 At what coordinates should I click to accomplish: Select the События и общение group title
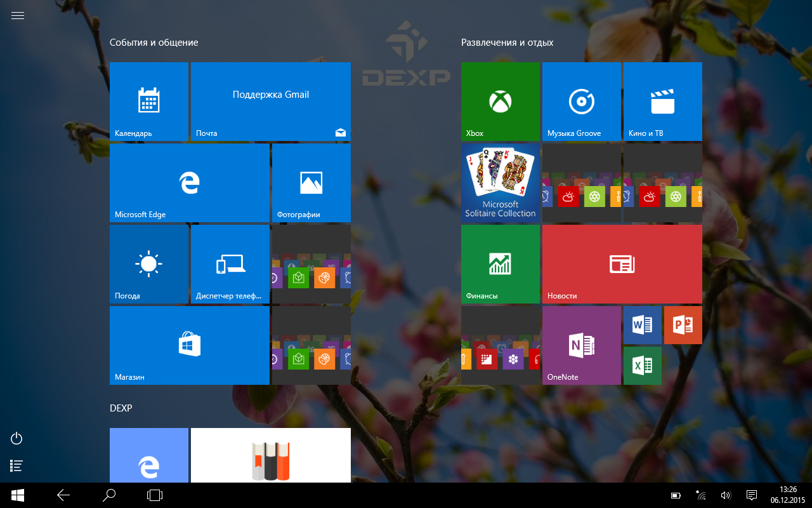click(x=154, y=43)
